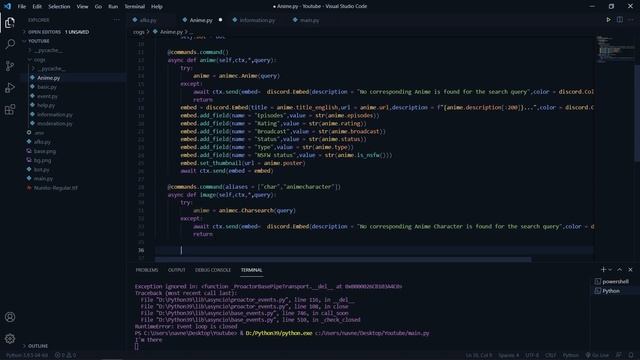Click the Run Python File play button

click(608, 20)
